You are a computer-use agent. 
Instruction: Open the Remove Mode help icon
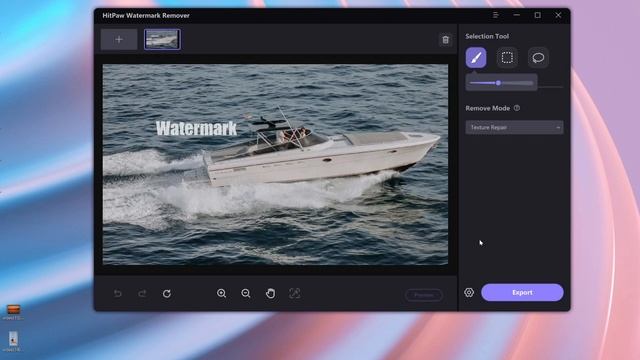517,108
